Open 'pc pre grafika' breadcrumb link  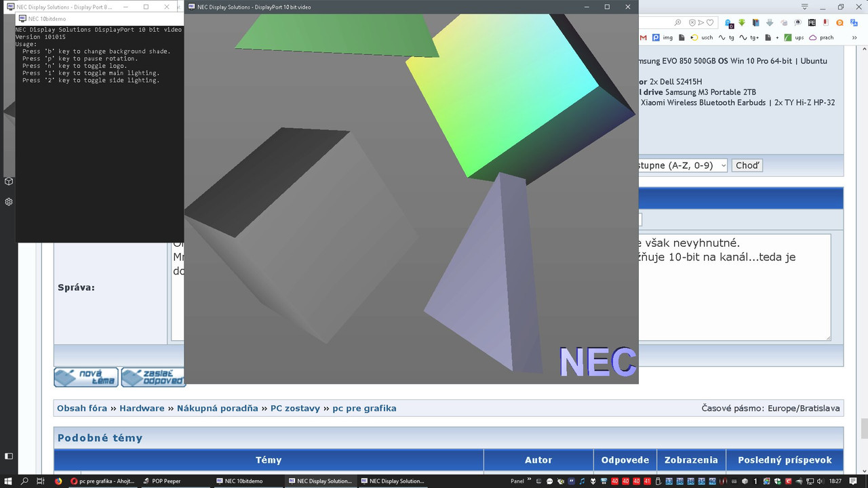[364, 408]
